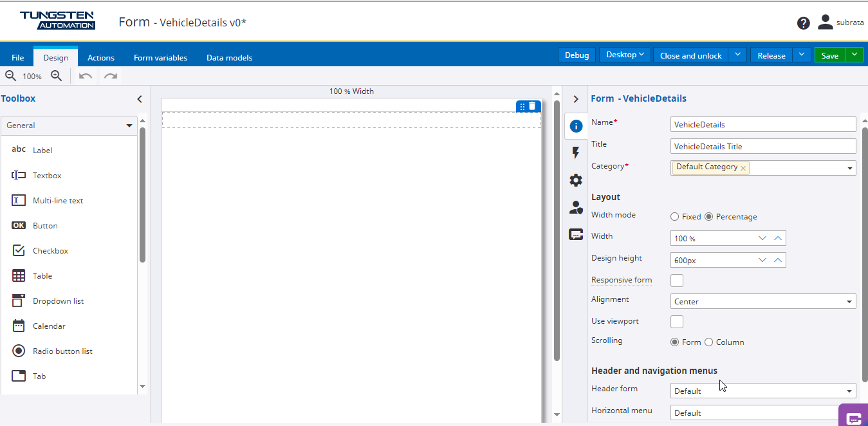Image resolution: width=868 pixels, height=426 pixels.
Task: Open the Data models tab
Action: tap(229, 58)
